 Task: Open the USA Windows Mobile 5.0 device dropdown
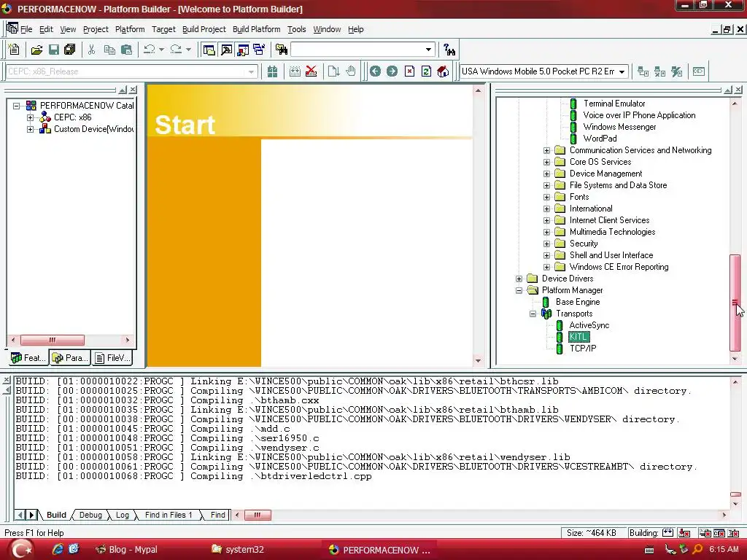click(x=622, y=72)
